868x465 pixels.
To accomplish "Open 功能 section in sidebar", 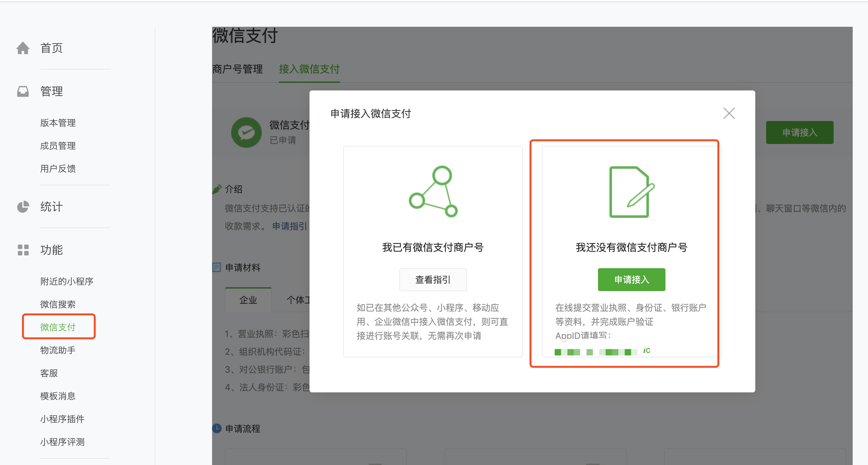I will click(x=52, y=250).
